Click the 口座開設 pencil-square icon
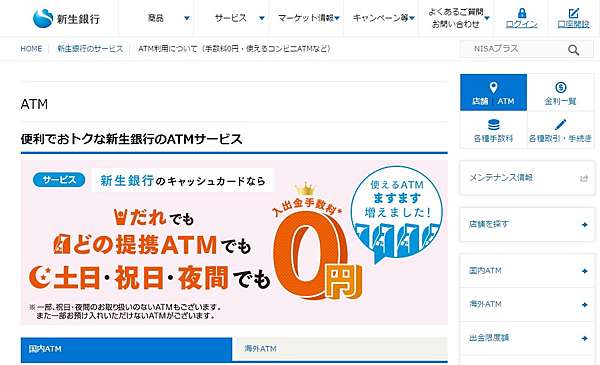Image resolution: width=600 pixels, height=365 pixels. point(573,13)
